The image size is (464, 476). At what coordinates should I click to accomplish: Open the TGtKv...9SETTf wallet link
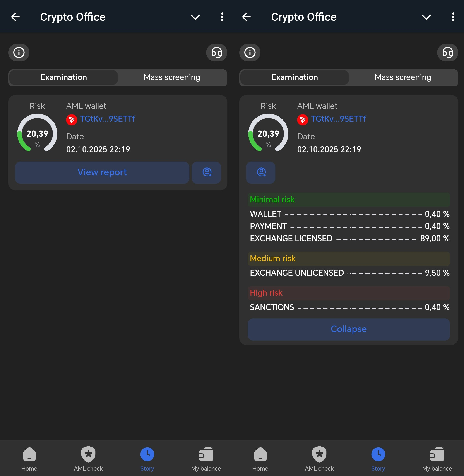point(108,119)
